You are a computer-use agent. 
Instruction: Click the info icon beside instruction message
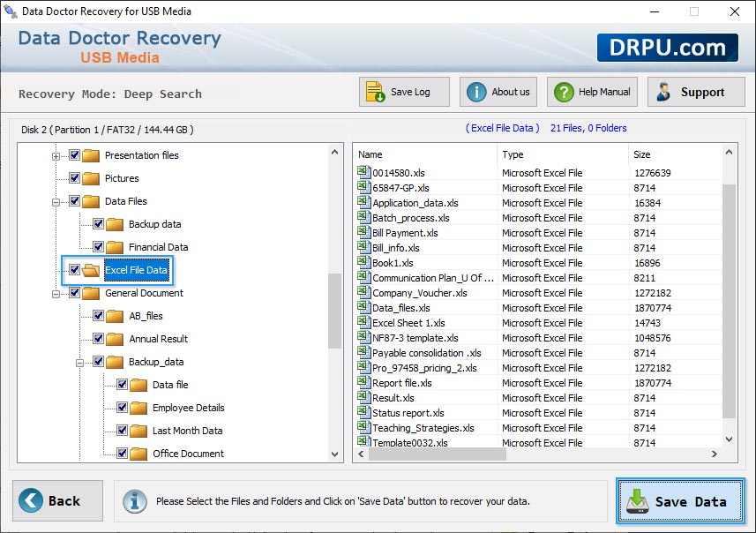[134, 501]
